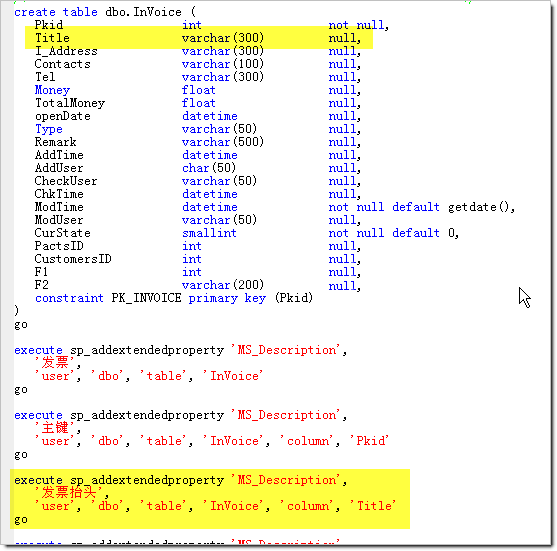Select the blue Type column name

(49, 129)
